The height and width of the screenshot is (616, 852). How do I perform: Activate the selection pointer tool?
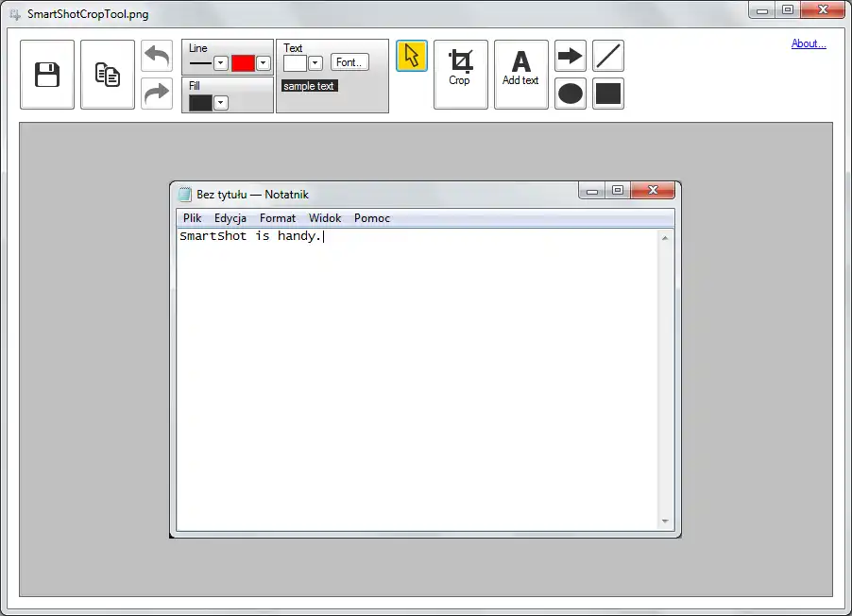tap(412, 56)
